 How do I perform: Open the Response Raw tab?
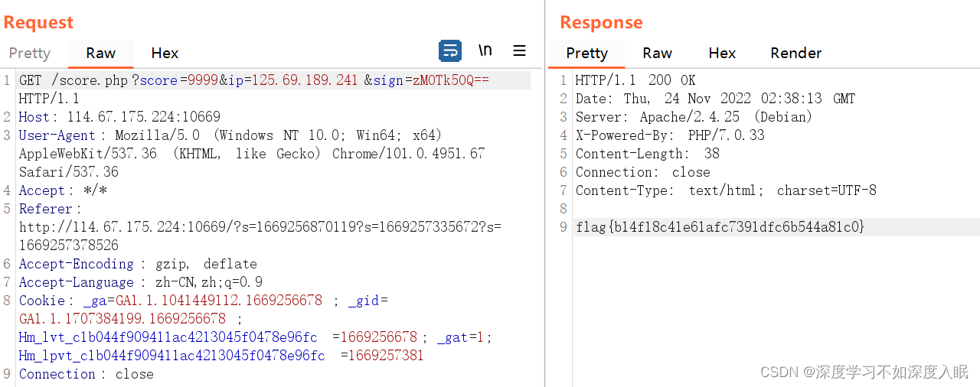(x=657, y=53)
